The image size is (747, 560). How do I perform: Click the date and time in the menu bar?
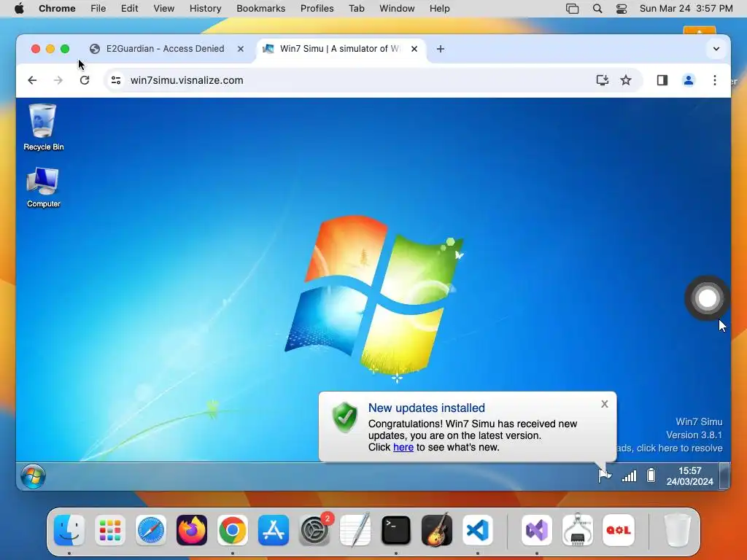686,9
